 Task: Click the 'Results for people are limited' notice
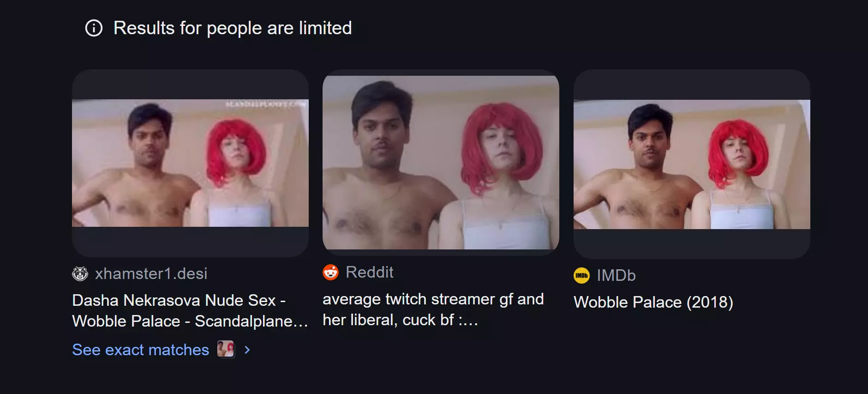(x=233, y=28)
